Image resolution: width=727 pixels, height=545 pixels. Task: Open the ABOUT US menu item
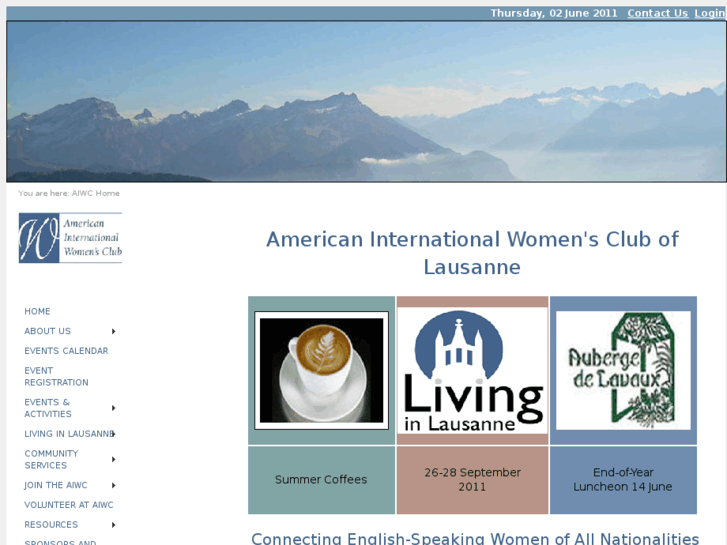point(48,331)
